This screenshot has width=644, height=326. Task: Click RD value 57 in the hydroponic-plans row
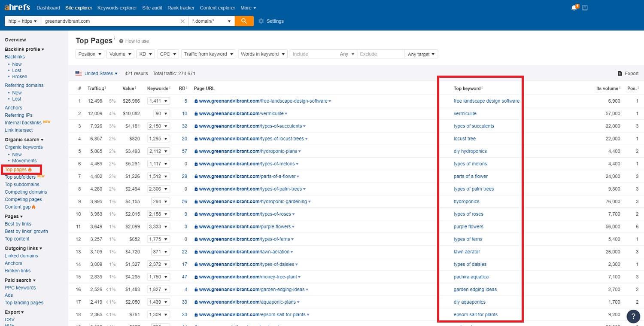[185, 151]
